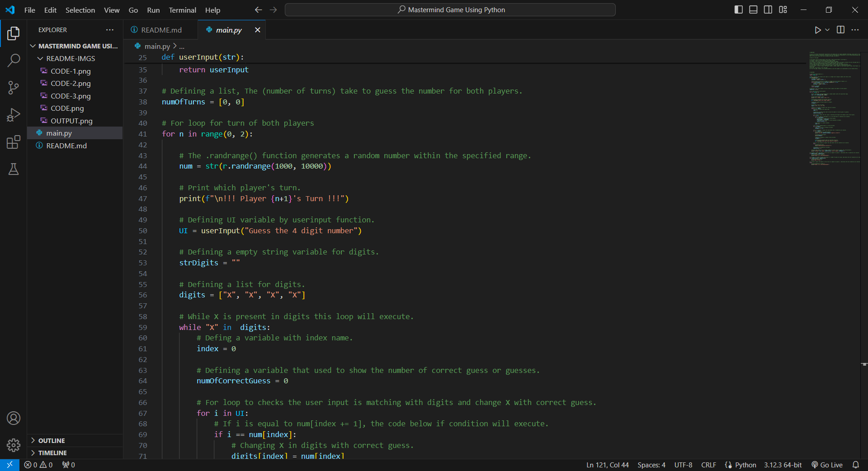Split the editor to the right
This screenshot has height=471, width=868.
click(840, 30)
